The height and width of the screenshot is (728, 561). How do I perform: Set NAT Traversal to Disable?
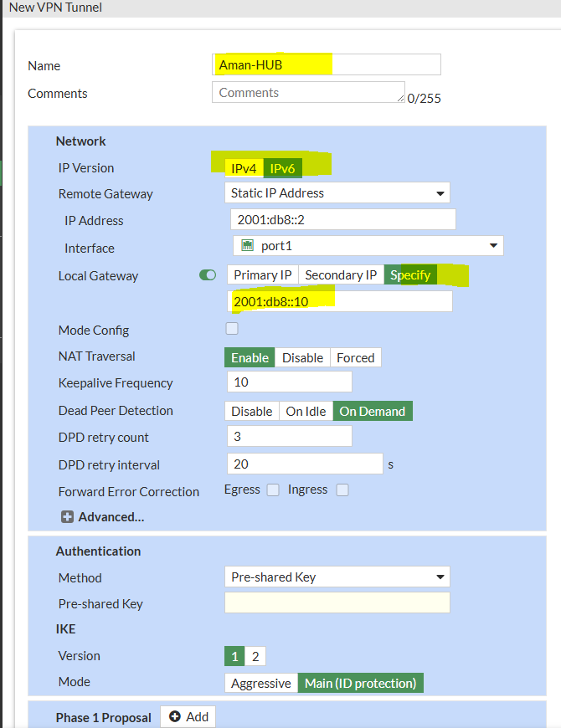tap(302, 357)
